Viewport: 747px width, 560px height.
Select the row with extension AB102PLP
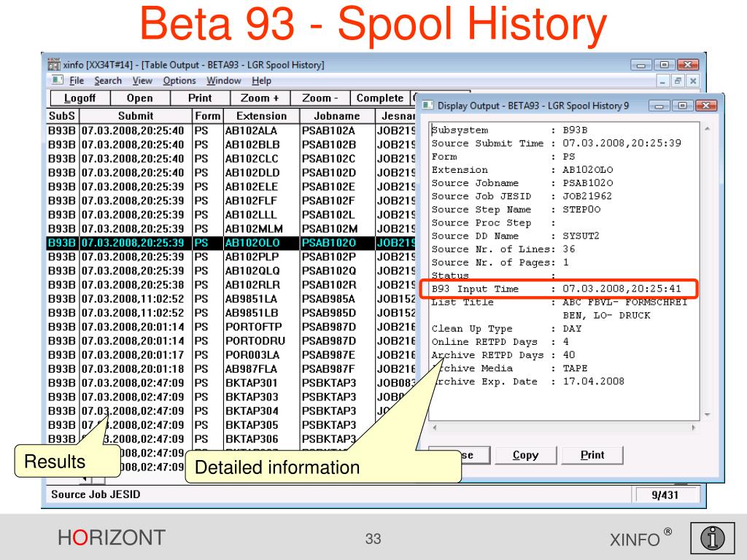(231, 257)
